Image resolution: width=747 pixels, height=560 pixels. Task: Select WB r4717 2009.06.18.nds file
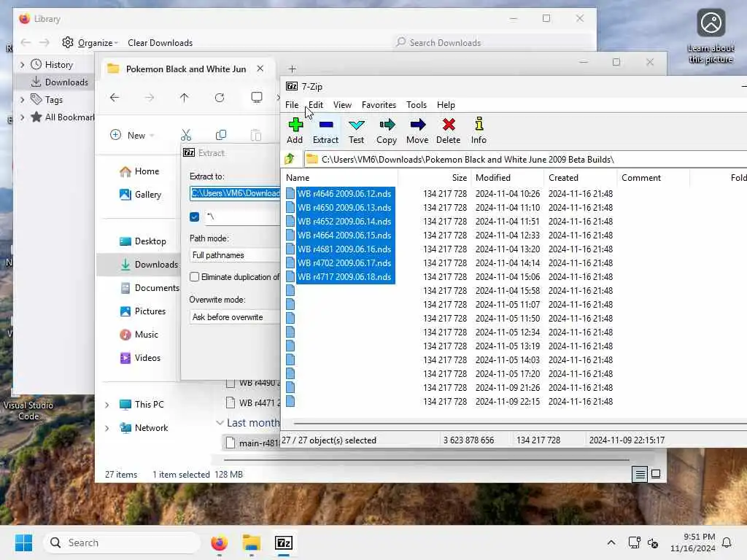coord(344,276)
